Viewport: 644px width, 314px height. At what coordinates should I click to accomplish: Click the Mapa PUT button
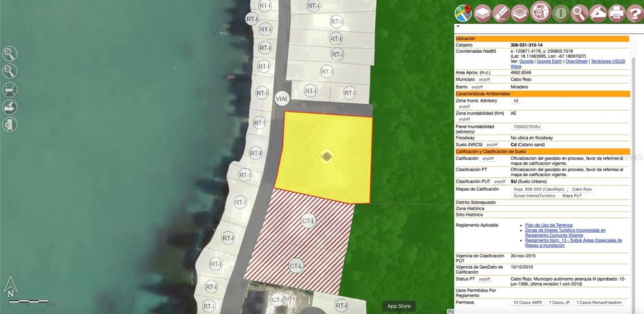[x=572, y=196]
